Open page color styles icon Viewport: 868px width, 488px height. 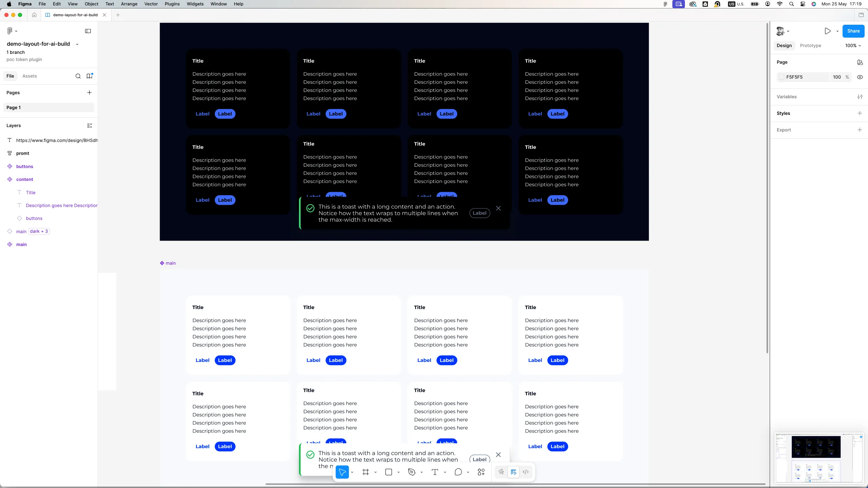point(860,62)
